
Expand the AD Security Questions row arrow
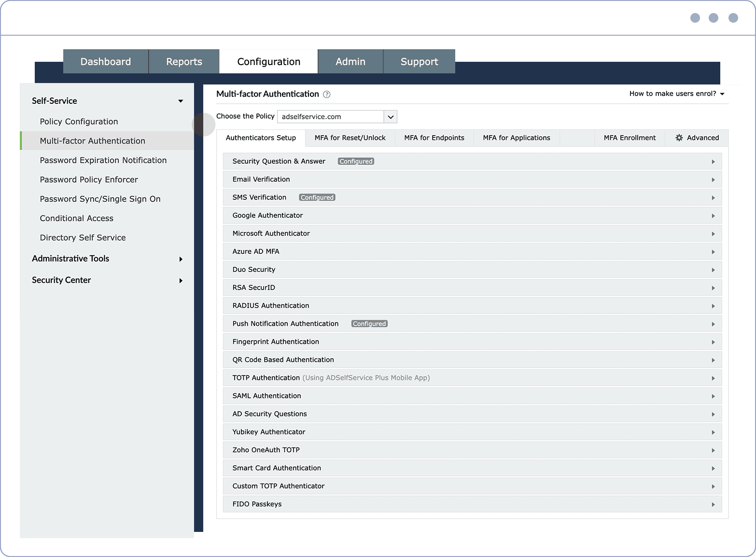[713, 415]
